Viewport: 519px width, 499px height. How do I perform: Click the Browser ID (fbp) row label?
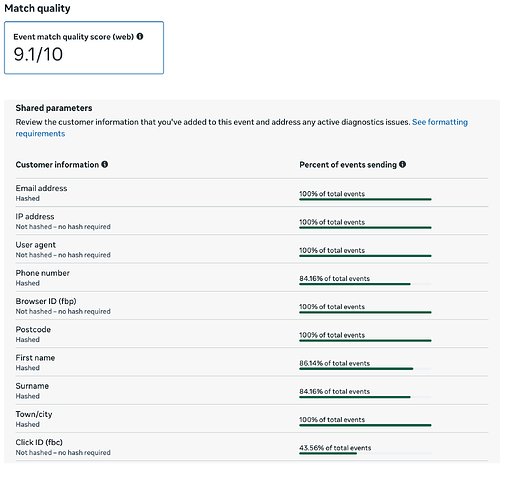[46, 301]
